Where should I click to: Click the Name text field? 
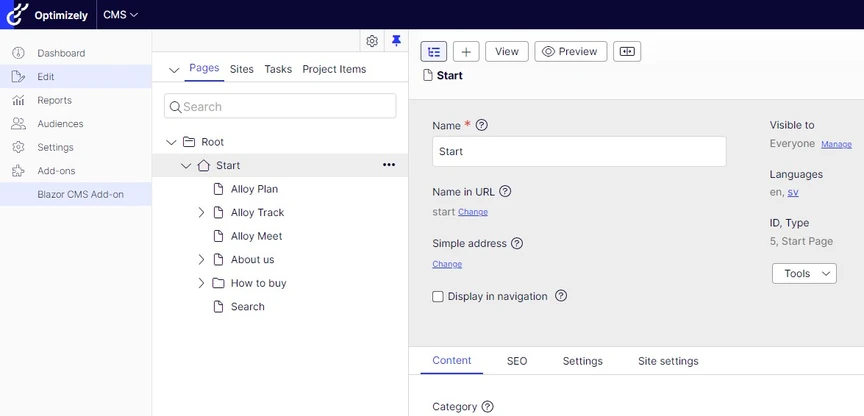579,152
